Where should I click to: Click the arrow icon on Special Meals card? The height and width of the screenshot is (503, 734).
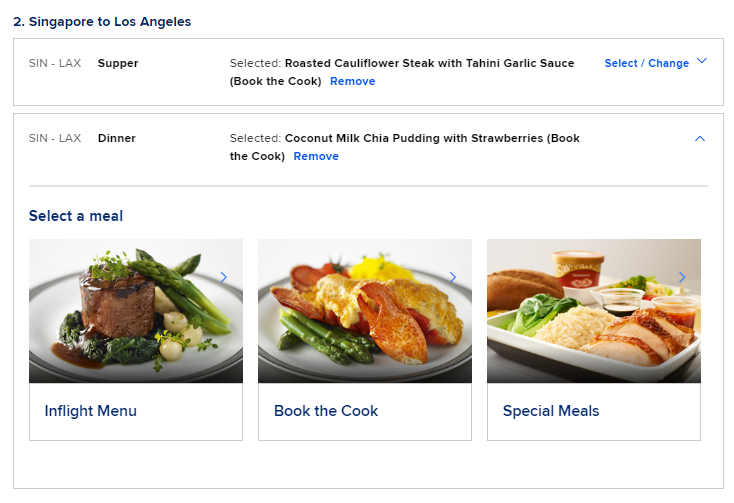click(x=682, y=277)
